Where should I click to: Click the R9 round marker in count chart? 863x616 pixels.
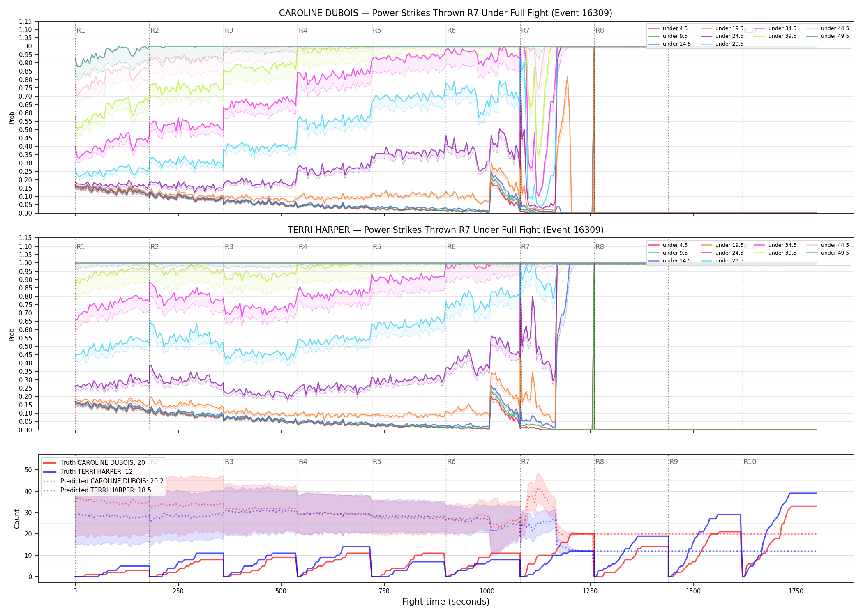[674, 462]
